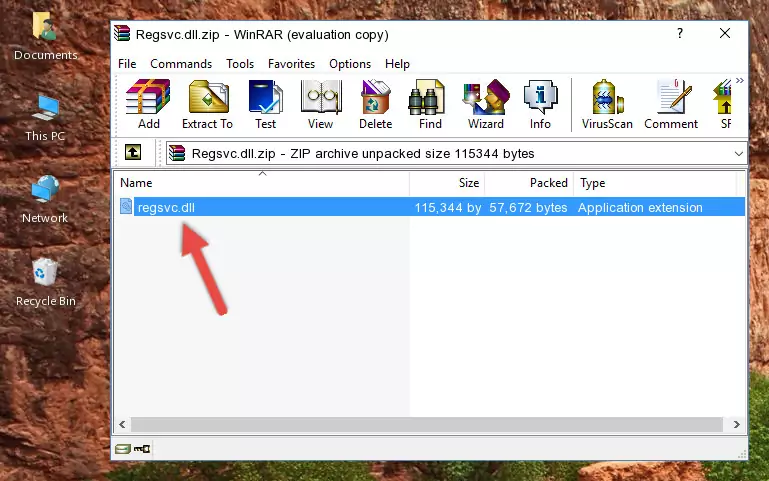Viewport: 769px width, 481px height.
Task: Show archive Info
Action: tap(540, 104)
